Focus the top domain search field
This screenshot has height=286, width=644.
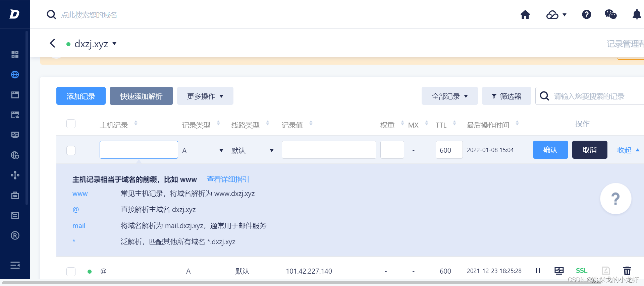tap(89, 15)
